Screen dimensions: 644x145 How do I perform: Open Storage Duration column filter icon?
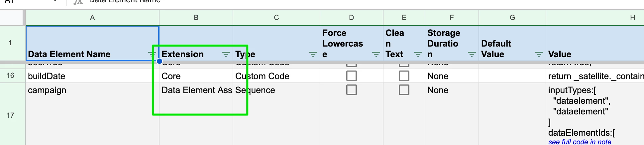[x=472, y=54]
